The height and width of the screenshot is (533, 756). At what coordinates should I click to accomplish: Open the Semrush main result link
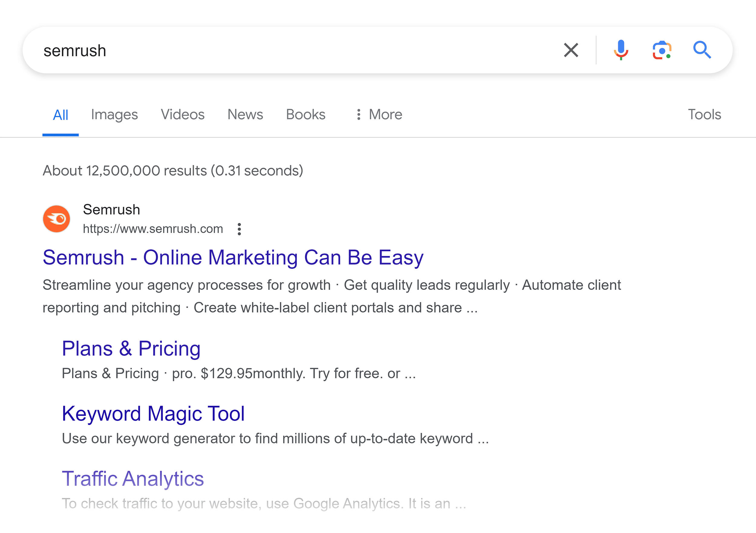pos(233,257)
